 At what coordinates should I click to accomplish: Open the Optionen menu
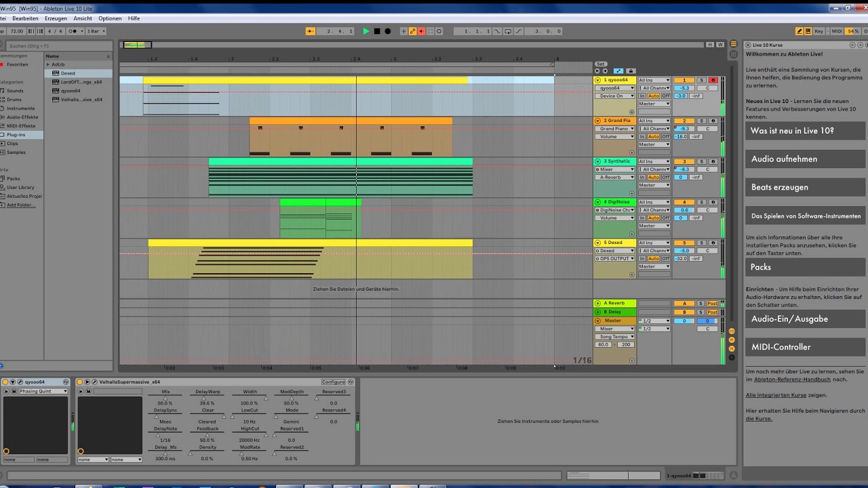110,18
